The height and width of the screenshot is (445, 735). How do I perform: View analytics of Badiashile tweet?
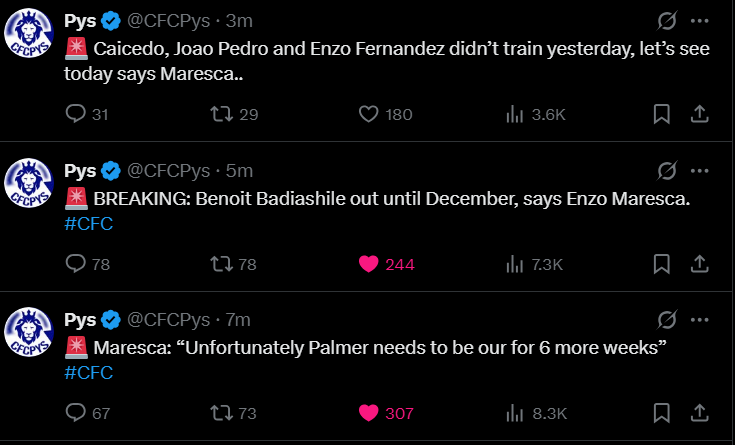point(515,264)
